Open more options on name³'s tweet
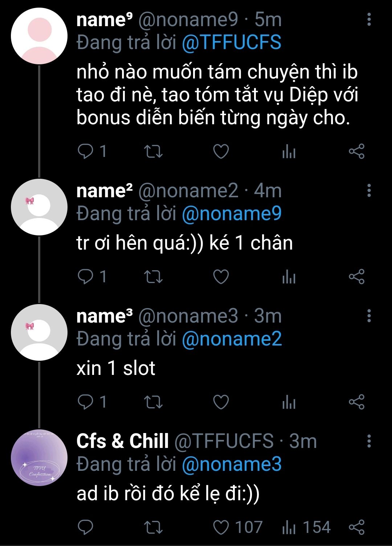Viewport: 392px width, 546px height. click(369, 316)
